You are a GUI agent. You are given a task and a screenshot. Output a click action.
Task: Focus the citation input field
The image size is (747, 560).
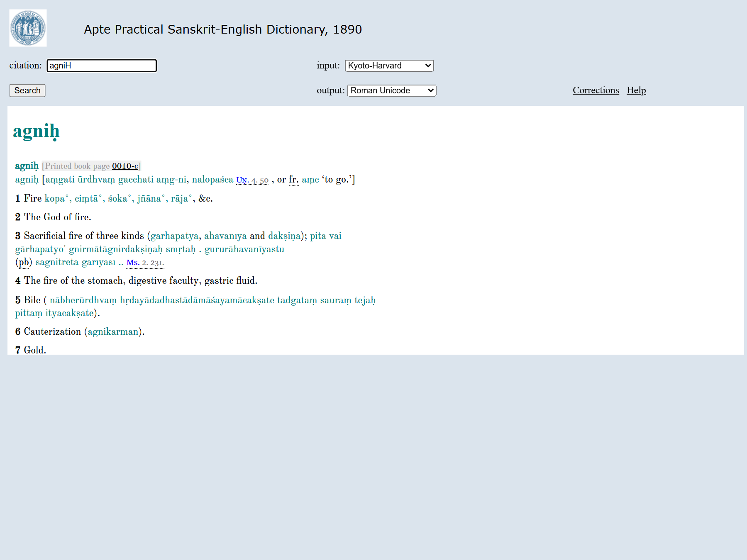click(102, 66)
